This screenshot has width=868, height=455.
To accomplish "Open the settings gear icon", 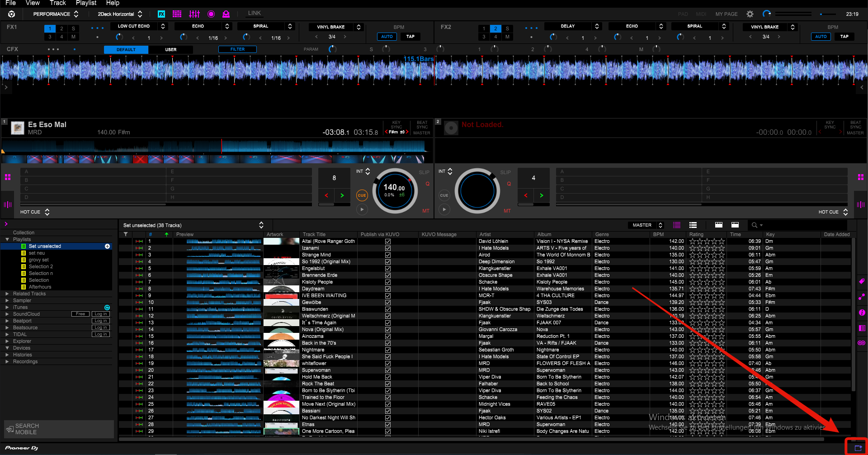I will click(x=750, y=14).
